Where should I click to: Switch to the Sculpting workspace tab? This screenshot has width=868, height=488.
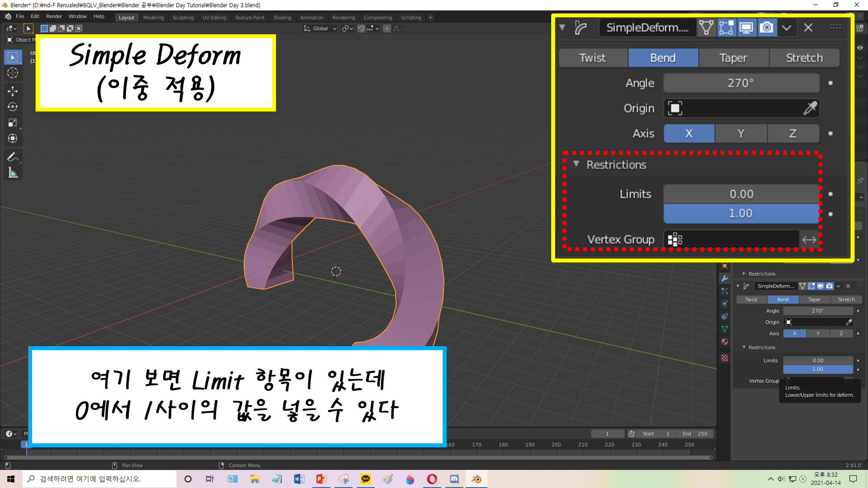[183, 18]
